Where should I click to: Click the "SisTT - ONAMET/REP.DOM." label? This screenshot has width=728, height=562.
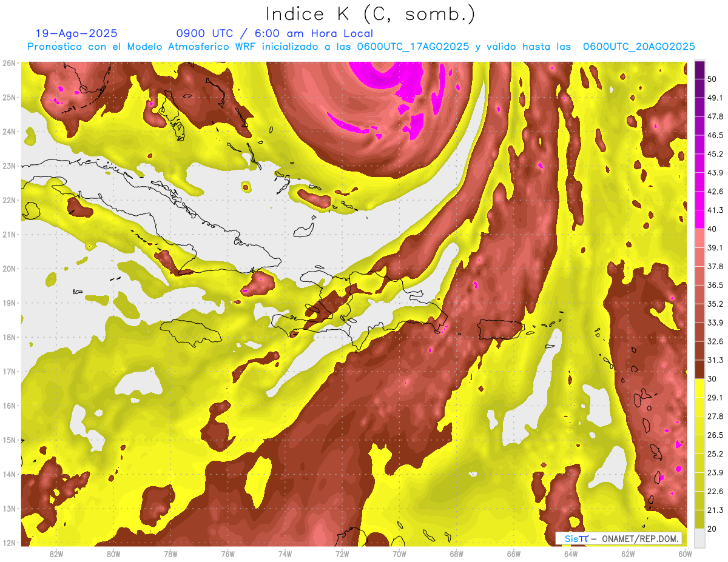(x=619, y=538)
